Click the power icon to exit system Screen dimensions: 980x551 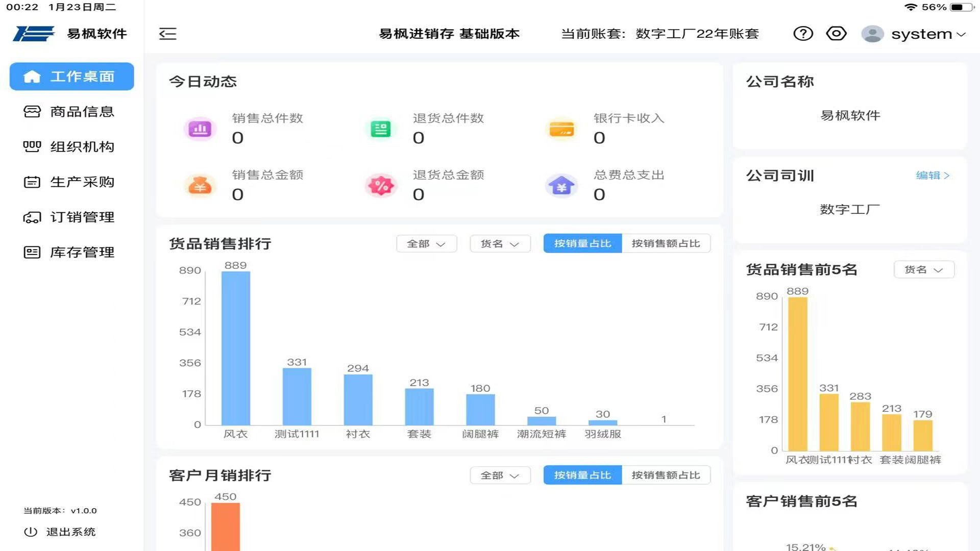(x=31, y=532)
